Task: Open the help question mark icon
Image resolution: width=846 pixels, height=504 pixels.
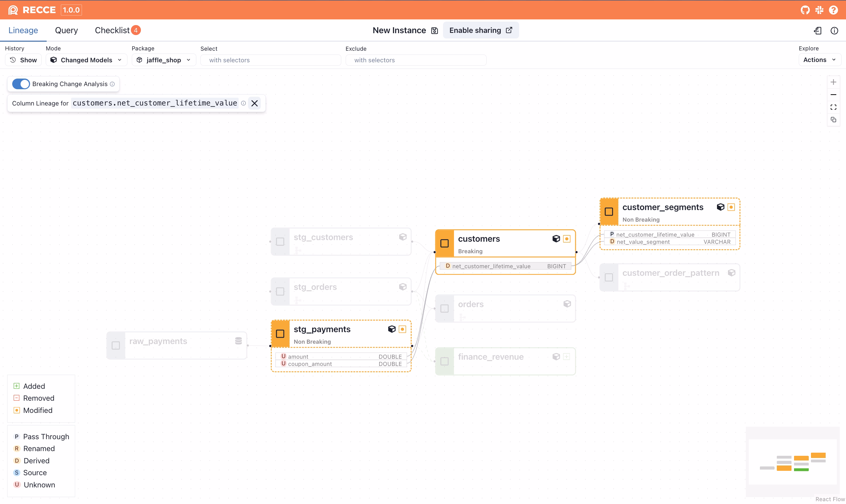Action: (x=833, y=10)
